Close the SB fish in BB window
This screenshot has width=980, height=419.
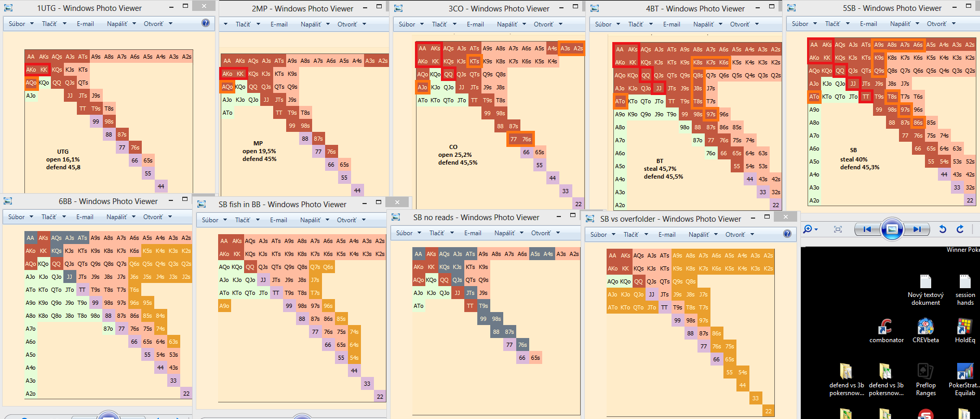point(397,202)
